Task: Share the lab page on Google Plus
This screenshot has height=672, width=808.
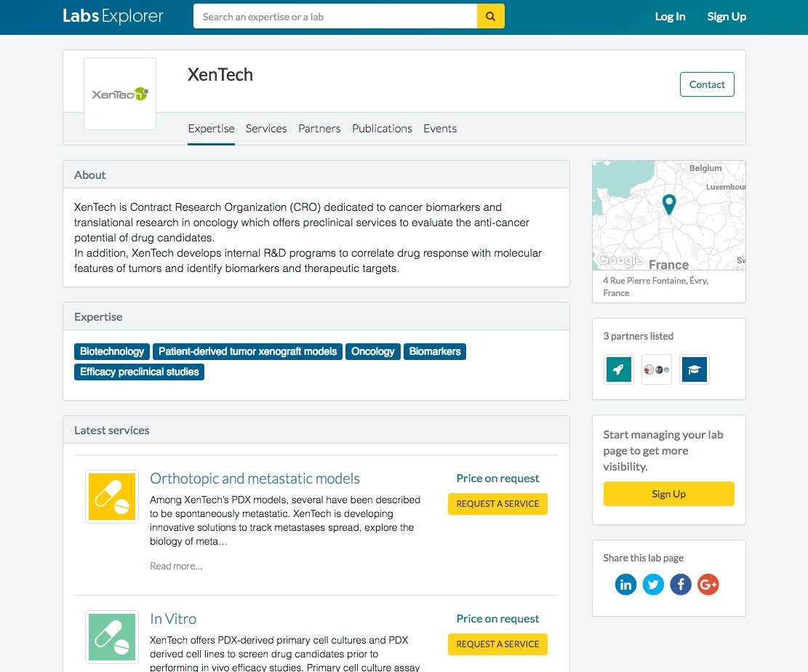Action: tap(708, 585)
